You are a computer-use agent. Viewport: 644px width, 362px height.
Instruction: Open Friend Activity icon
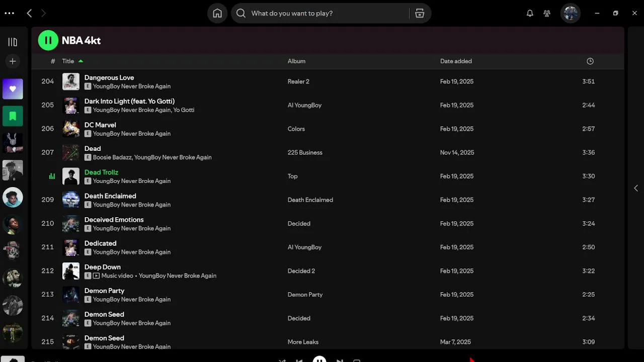point(547,13)
